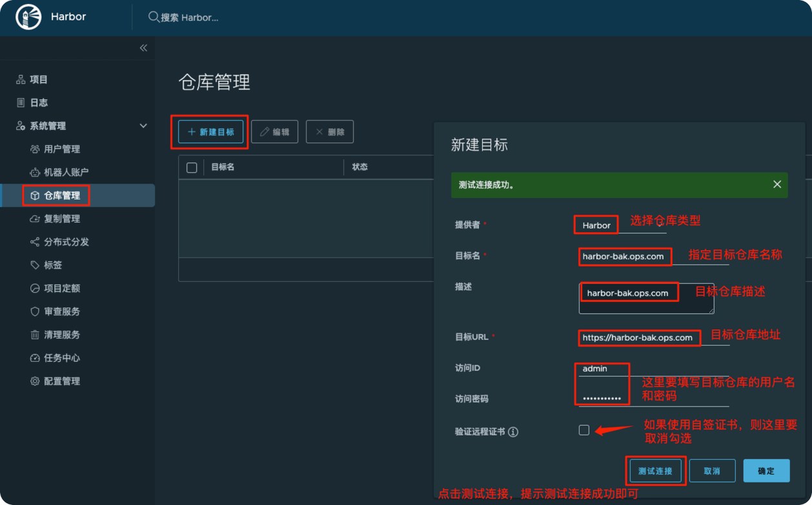Click the 清理服务 trash icon
The image size is (812, 505).
[x=35, y=335]
